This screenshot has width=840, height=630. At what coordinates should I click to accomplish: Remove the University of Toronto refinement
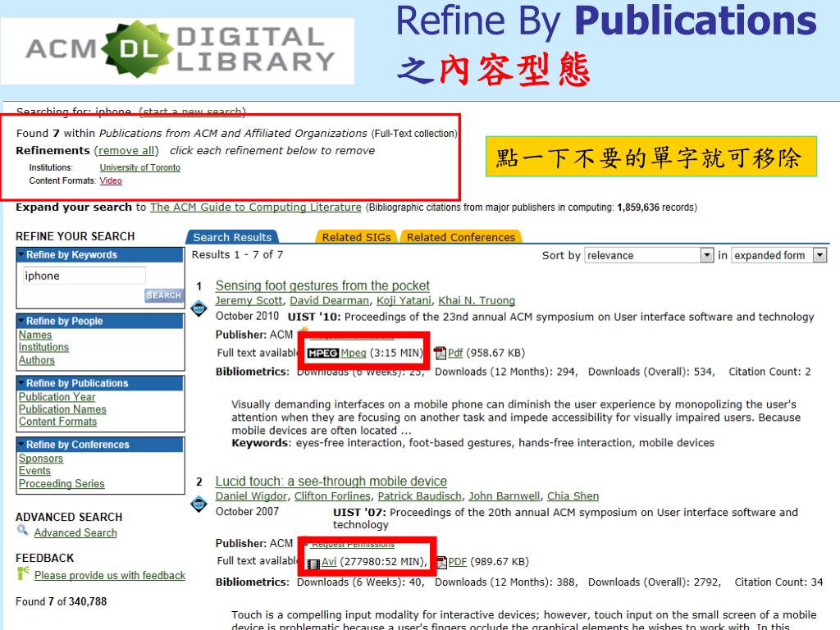pos(139,167)
